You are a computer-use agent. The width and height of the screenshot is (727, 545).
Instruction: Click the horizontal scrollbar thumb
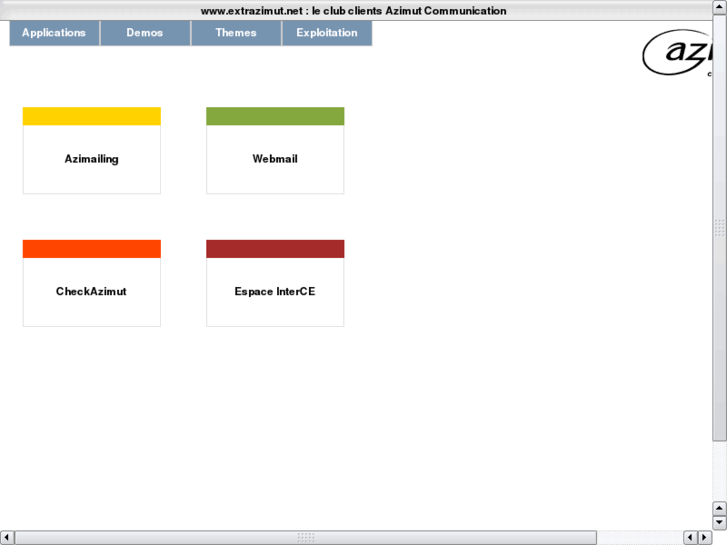coord(306,538)
